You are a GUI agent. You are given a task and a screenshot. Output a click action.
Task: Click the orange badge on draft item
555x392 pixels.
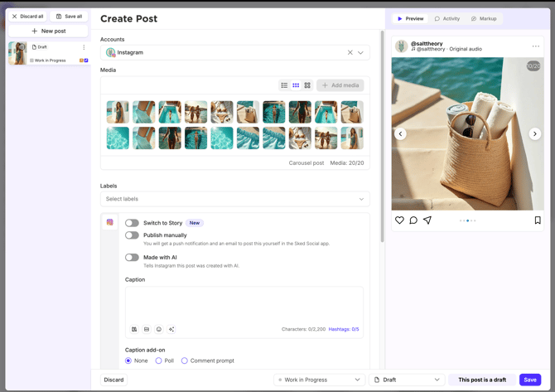[81, 60]
